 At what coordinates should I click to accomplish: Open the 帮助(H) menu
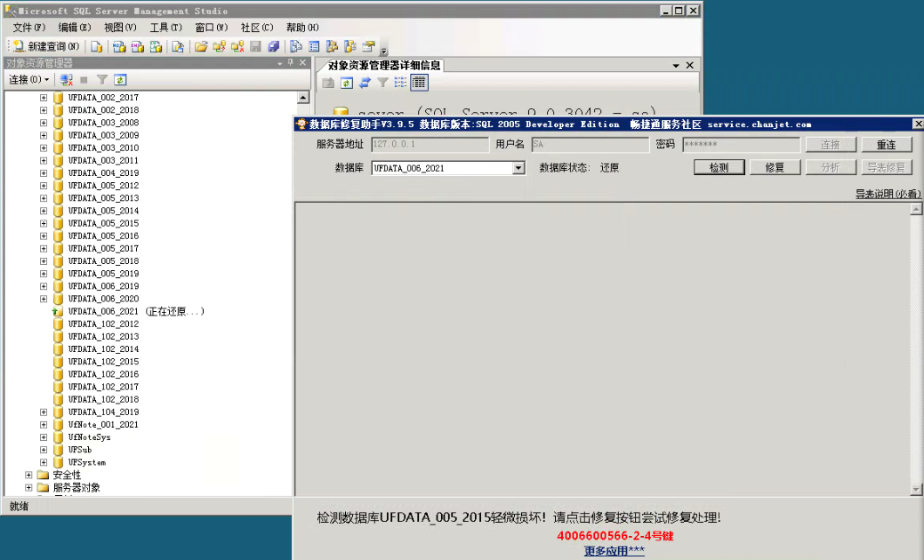click(x=302, y=28)
